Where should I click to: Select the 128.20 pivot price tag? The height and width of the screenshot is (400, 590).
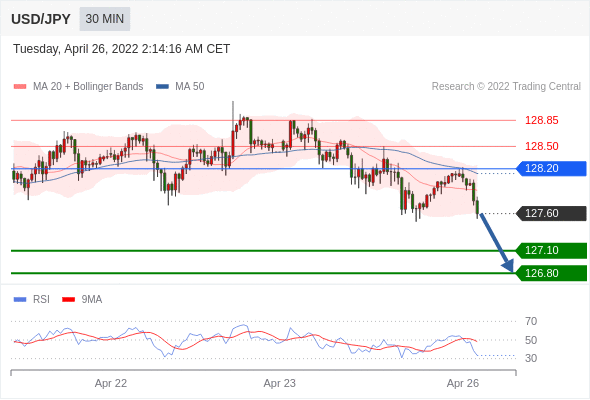[x=551, y=168]
